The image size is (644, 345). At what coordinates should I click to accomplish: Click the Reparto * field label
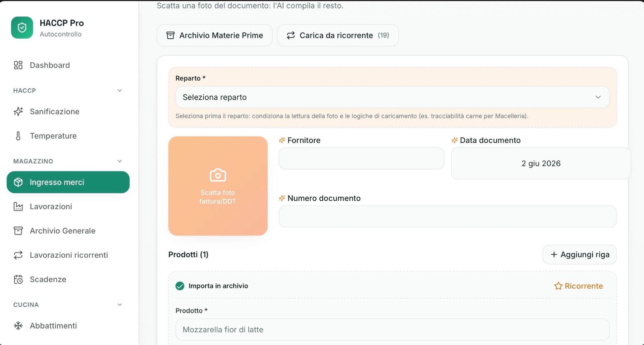pos(191,78)
